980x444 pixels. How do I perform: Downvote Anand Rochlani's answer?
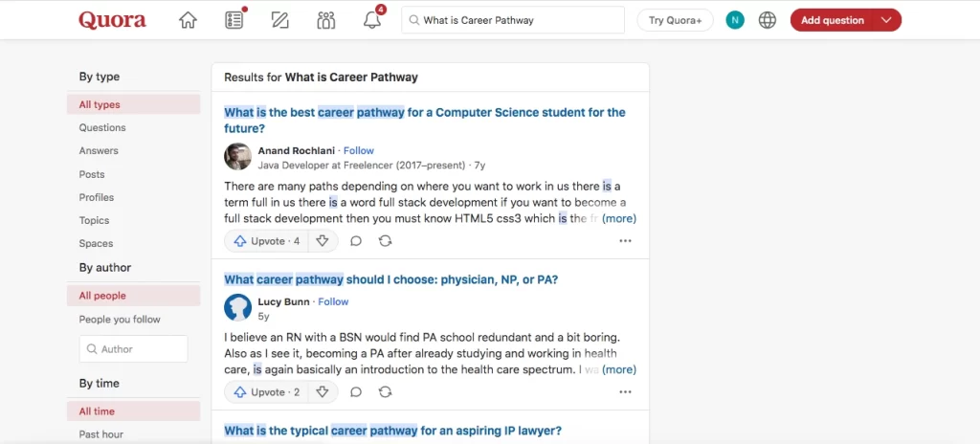(323, 241)
